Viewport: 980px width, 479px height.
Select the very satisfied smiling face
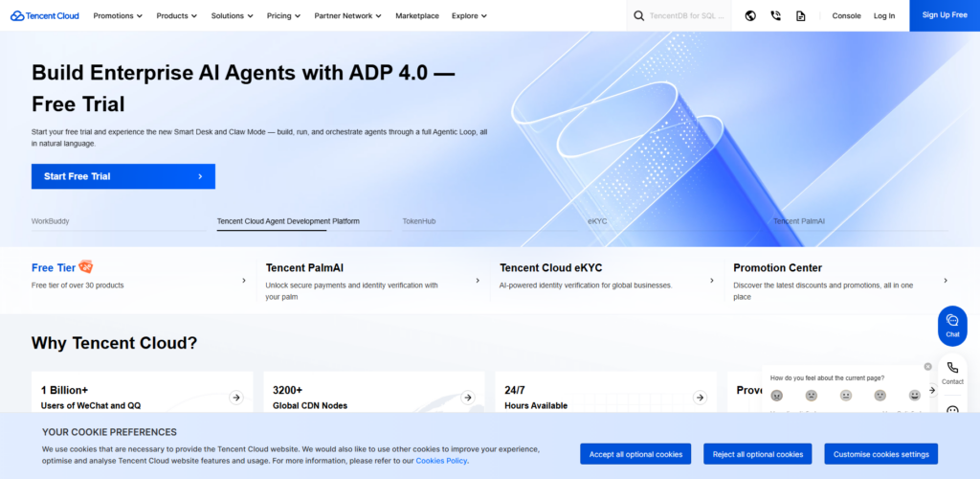click(x=915, y=396)
